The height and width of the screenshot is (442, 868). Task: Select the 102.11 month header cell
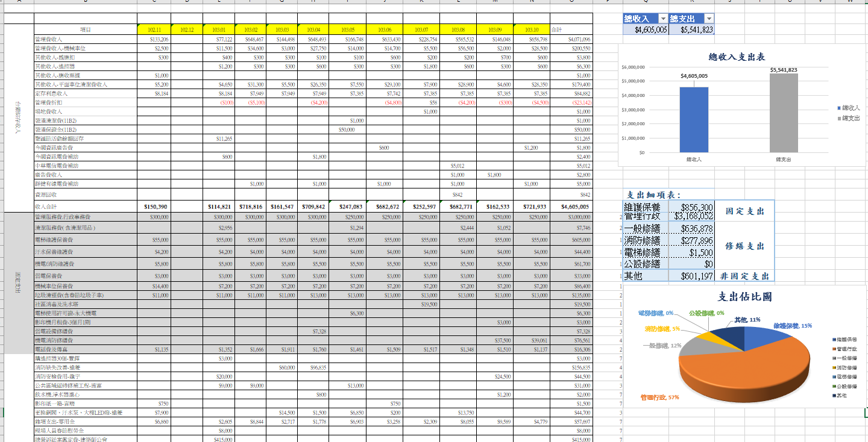click(154, 29)
